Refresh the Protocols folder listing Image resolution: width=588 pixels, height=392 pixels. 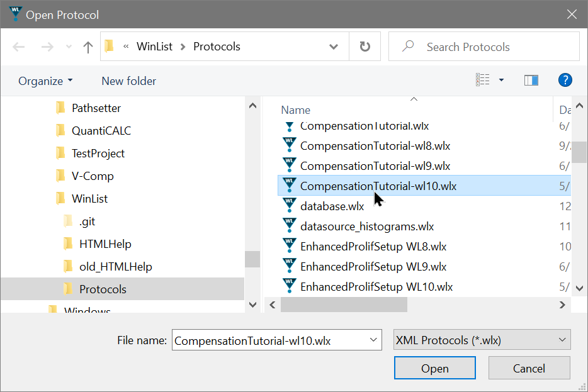(x=365, y=46)
